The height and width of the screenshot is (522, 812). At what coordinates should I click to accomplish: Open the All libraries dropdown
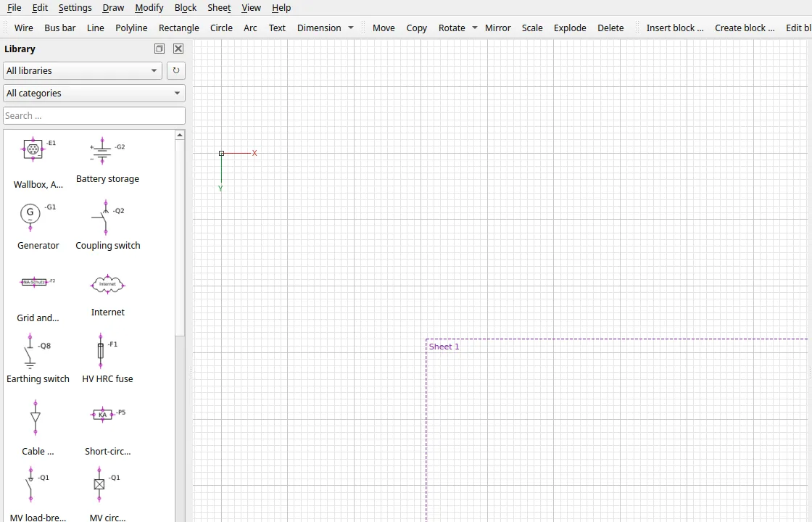(x=83, y=70)
